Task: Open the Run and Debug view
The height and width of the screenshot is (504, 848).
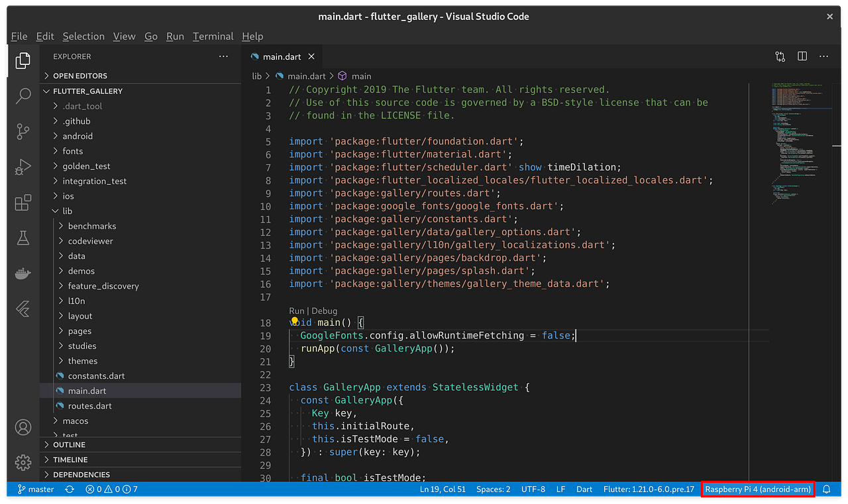Action: pyautogui.click(x=23, y=167)
